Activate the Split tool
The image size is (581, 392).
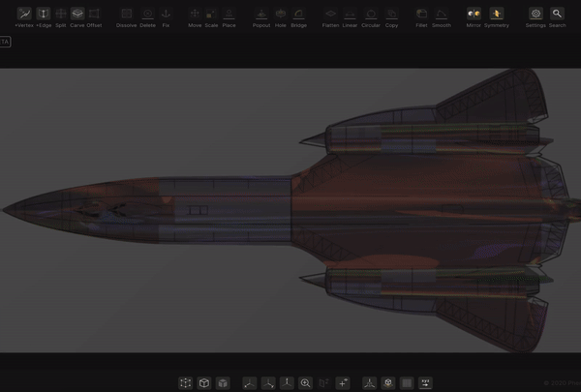(61, 17)
